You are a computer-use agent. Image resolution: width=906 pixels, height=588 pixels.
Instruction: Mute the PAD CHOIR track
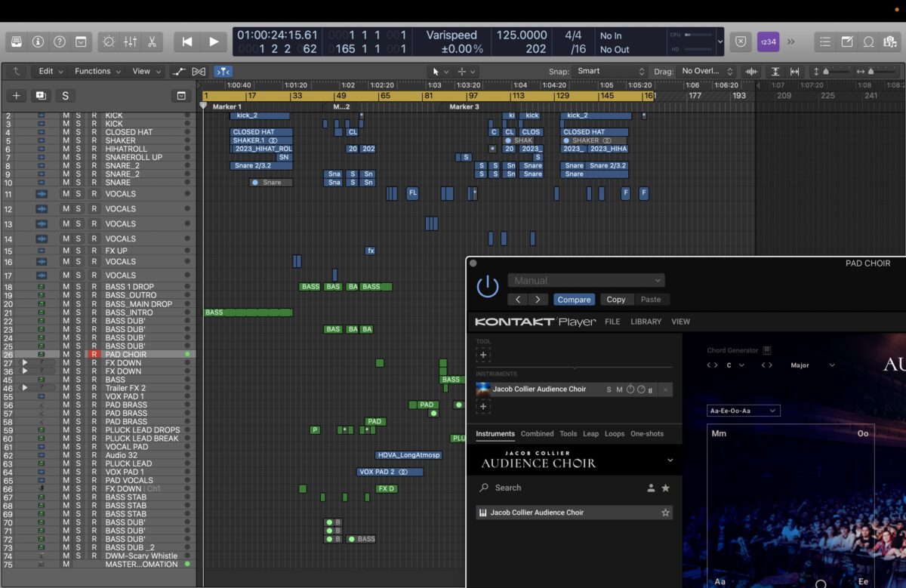tap(66, 354)
